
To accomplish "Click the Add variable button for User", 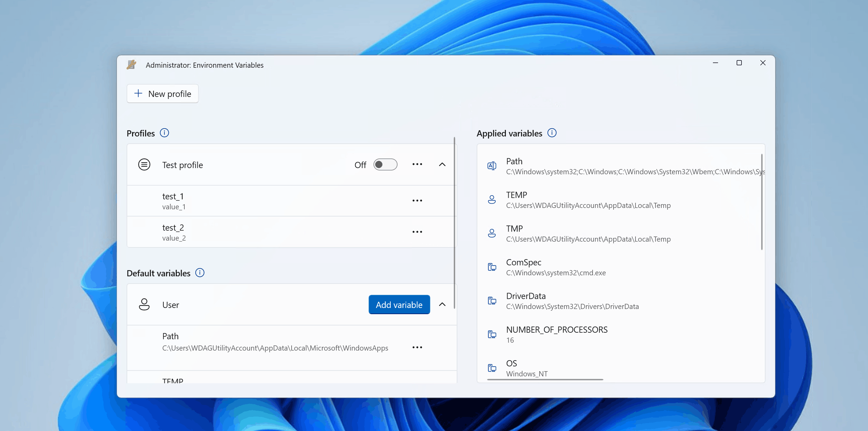I will pyautogui.click(x=399, y=304).
